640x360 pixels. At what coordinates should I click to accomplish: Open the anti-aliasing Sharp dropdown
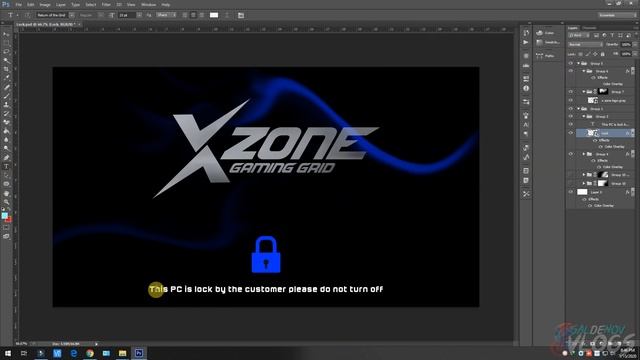[x=167, y=15]
